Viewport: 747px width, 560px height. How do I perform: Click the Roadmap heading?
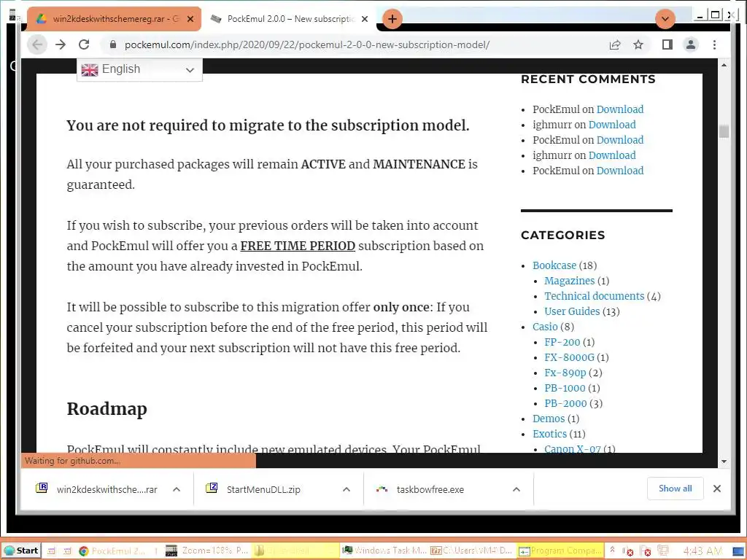[x=107, y=408]
